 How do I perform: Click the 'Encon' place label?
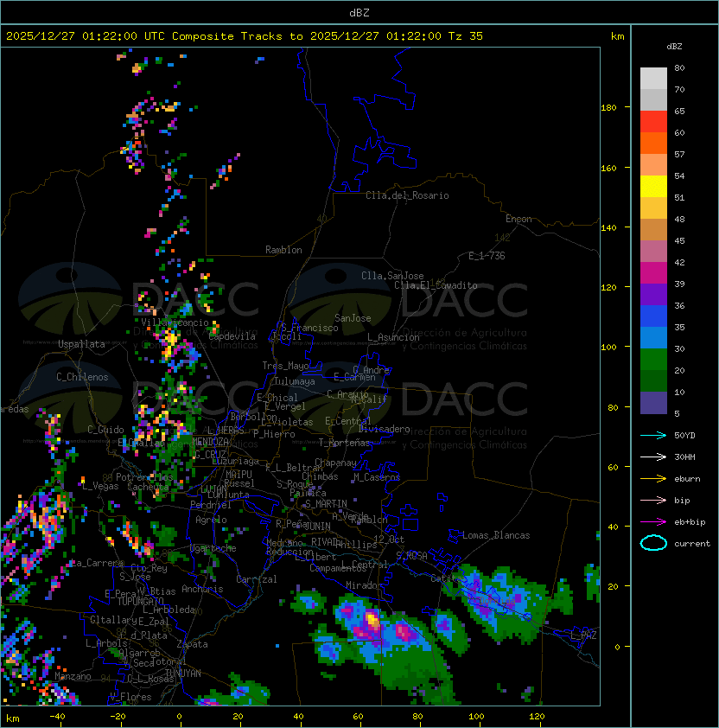(x=519, y=219)
